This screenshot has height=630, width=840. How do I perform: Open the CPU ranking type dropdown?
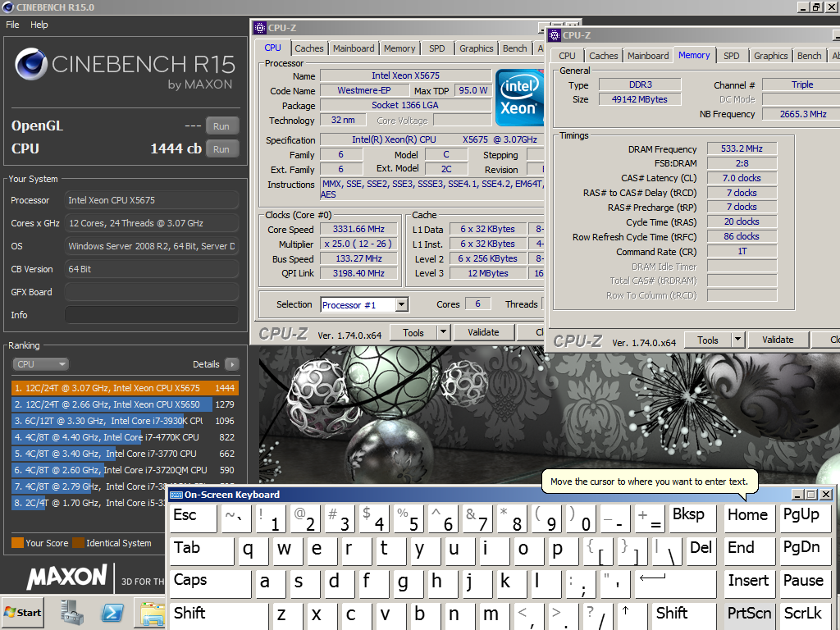(x=41, y=364)
